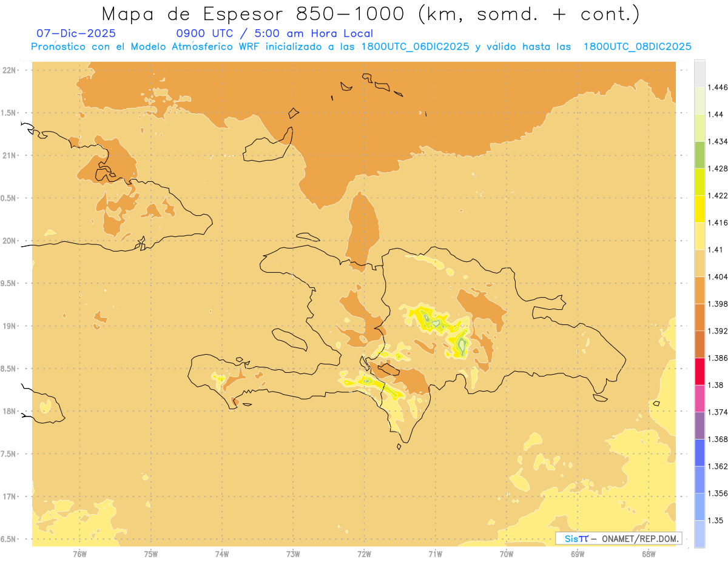Click the longitude label '68W'
Screen dimensions: 728x562
[x=649, y=554]
